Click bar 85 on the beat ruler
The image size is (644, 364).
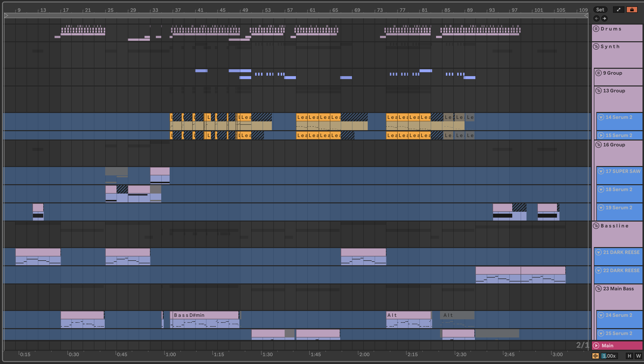[x=447, y=10]
